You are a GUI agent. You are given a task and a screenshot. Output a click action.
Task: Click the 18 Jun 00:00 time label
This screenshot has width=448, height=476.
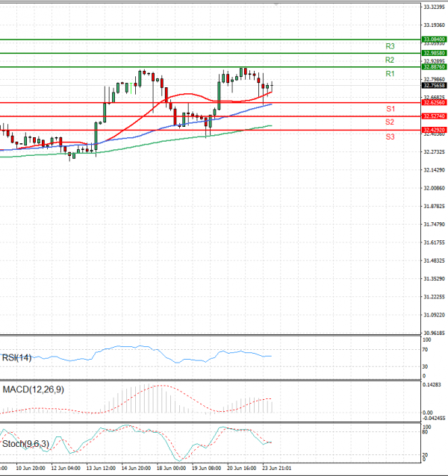(171, 468)
